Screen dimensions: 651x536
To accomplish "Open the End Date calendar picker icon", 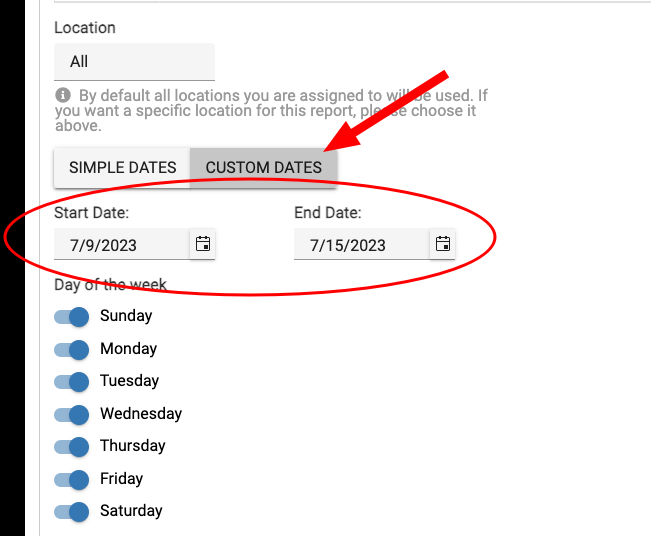I will pos(442,244).
